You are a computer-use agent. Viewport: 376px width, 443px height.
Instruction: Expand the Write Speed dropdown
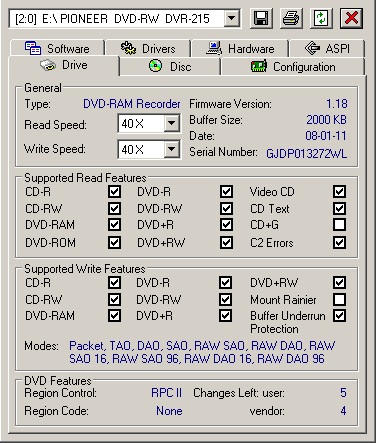pyautogui.click(x=172, y=149)
